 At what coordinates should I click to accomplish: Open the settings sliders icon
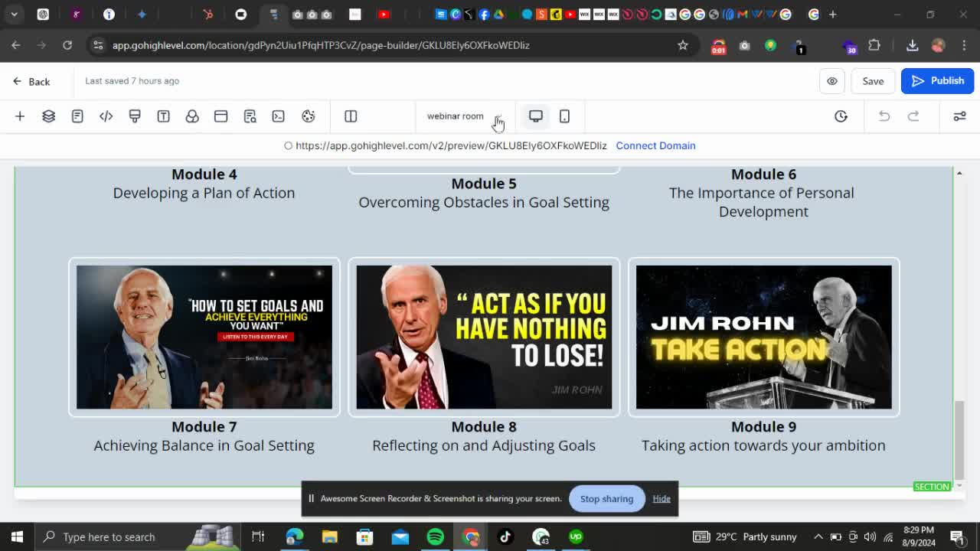[959, 116]
